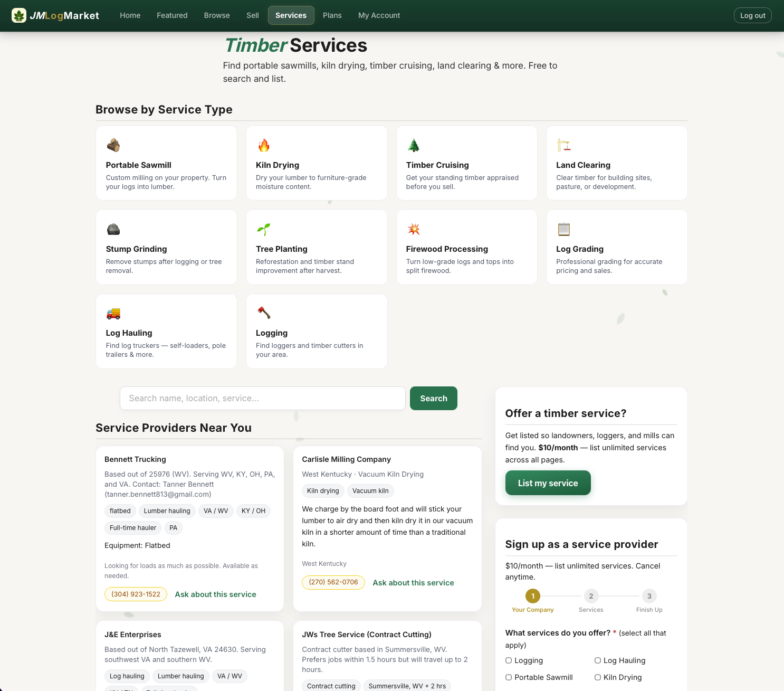
Task: Enable the Portable Sawmill checkbox
Action: [508, 677]
